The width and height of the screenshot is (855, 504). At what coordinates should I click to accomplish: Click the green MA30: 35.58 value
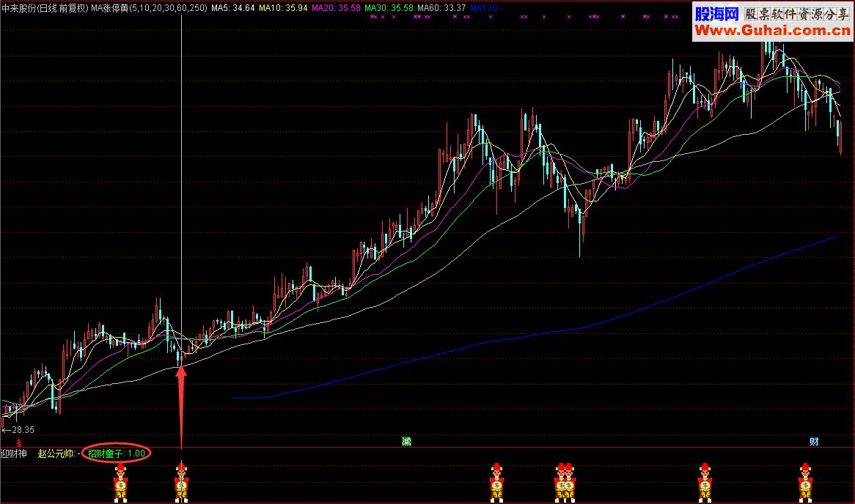click(389, 8)
